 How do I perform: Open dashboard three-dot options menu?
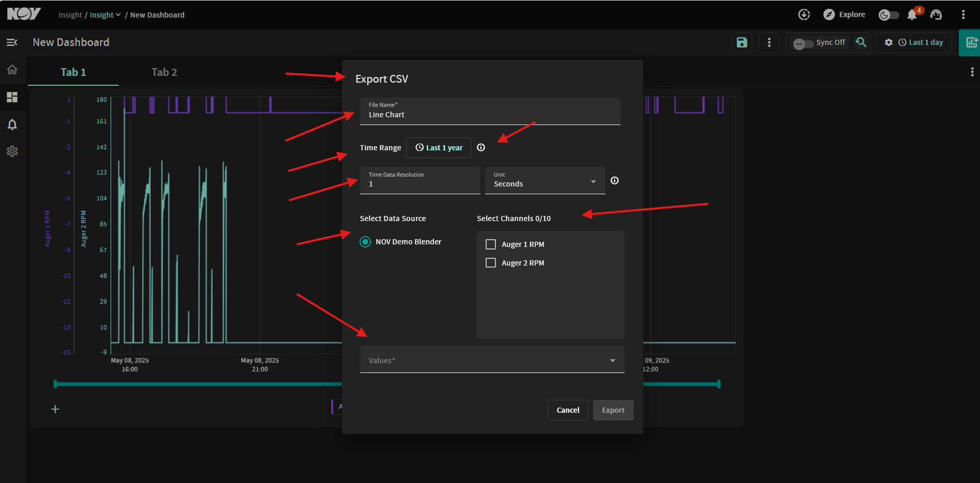click(x=769, y=42)
